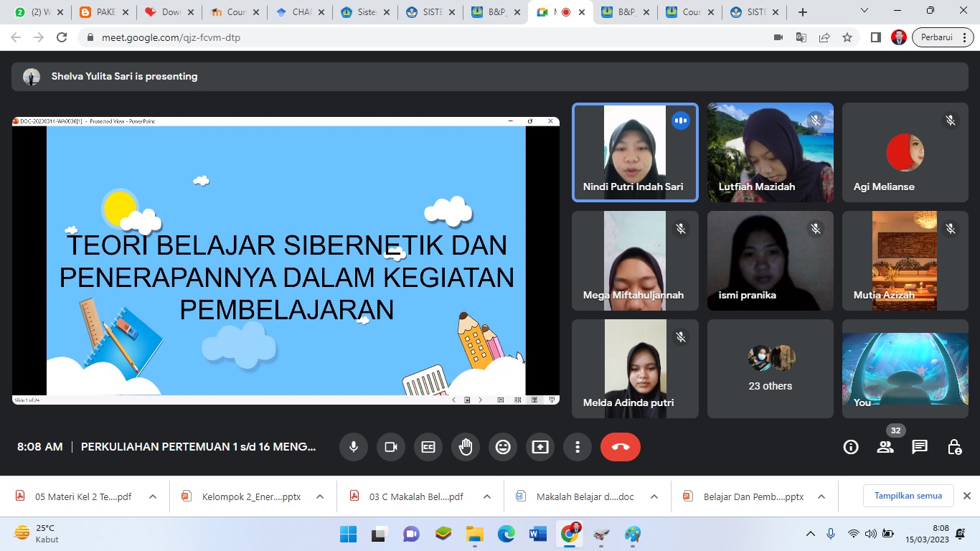
Task: Show the participants people panel
Action: [x=885, y=447]
